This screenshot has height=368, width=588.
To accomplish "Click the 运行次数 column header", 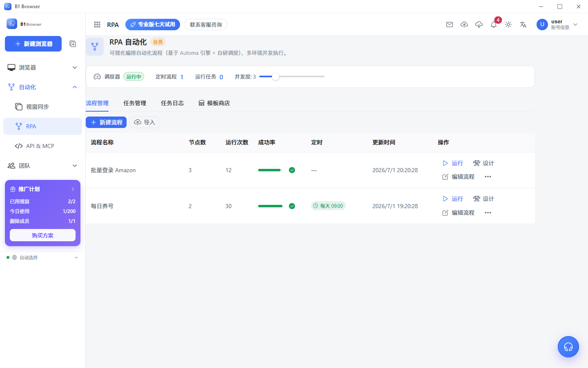I will coord(237,142).
